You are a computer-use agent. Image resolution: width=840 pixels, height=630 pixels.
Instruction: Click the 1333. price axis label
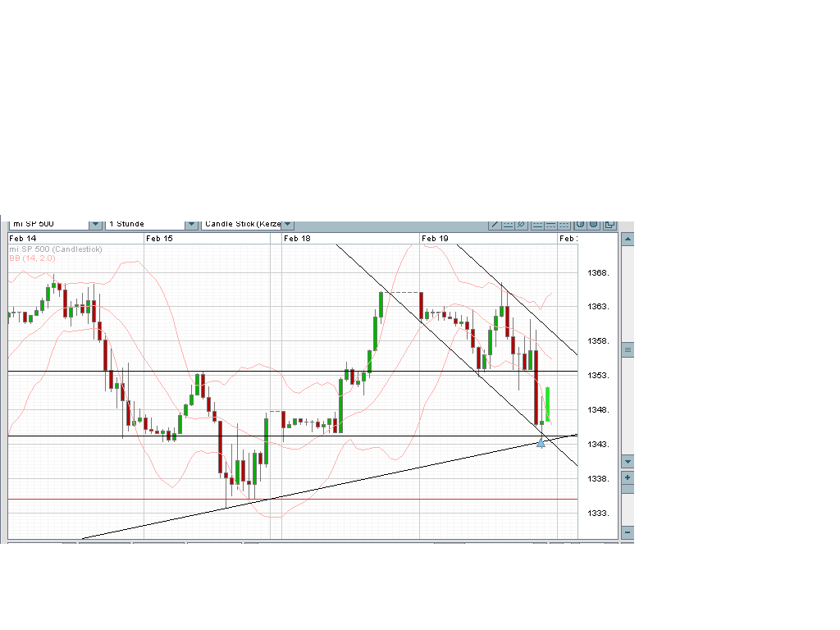[x=598, y=514]
